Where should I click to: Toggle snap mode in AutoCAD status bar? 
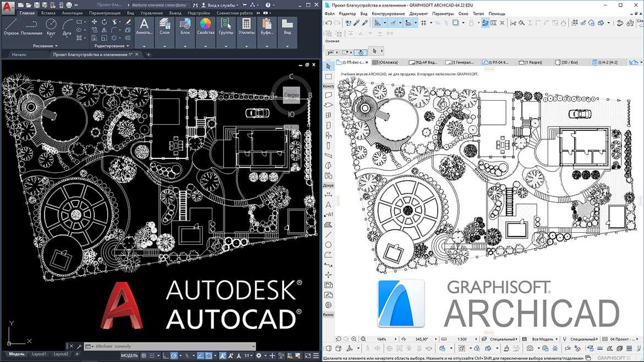click(152, 355)
